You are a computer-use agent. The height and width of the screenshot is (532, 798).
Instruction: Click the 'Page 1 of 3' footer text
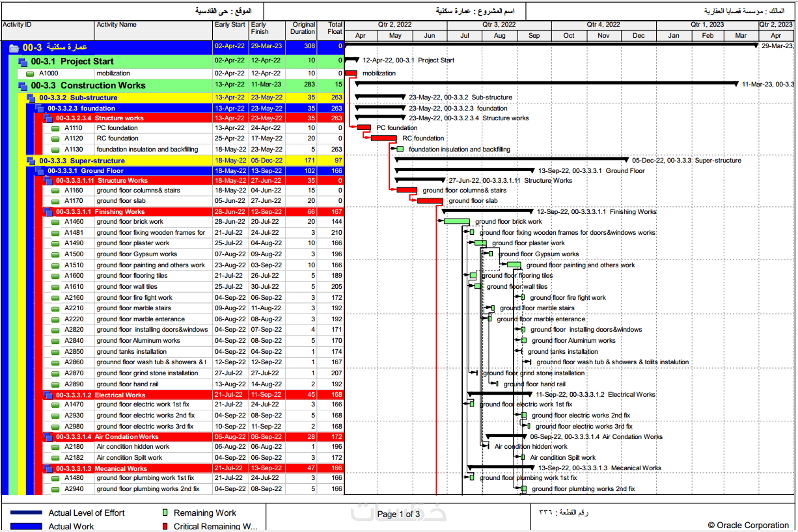(399, 514)
